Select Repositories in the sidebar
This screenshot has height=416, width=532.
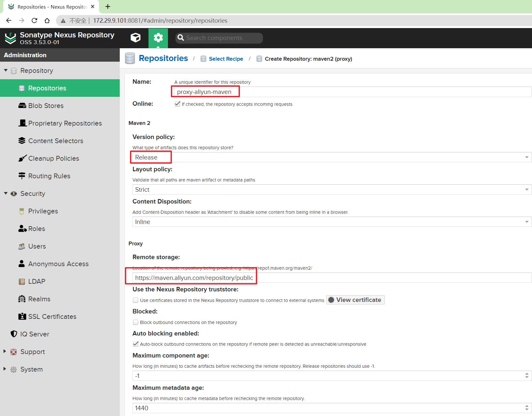click(x=60, y=88)
